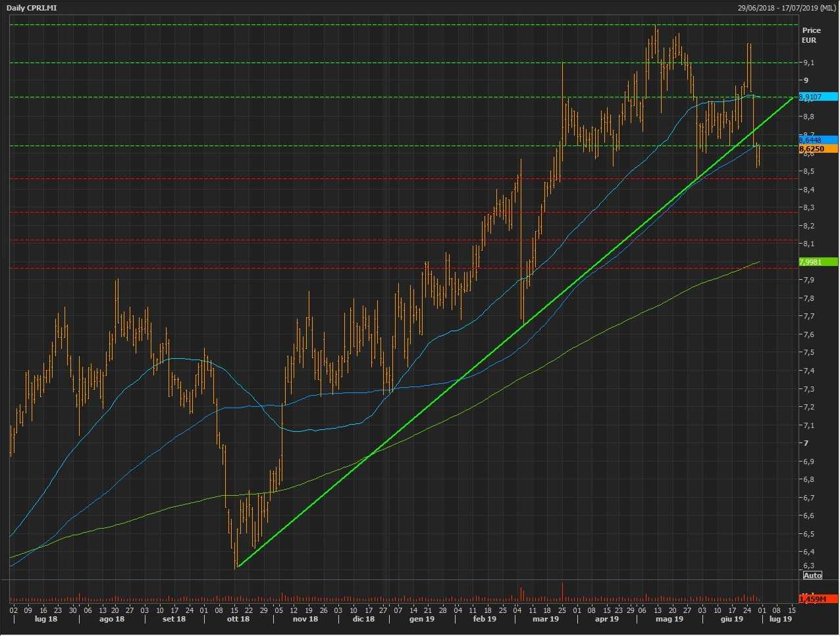Click the mar 19 month label
This screenshot has height=636, width=840.
click(x=546, y=619)
